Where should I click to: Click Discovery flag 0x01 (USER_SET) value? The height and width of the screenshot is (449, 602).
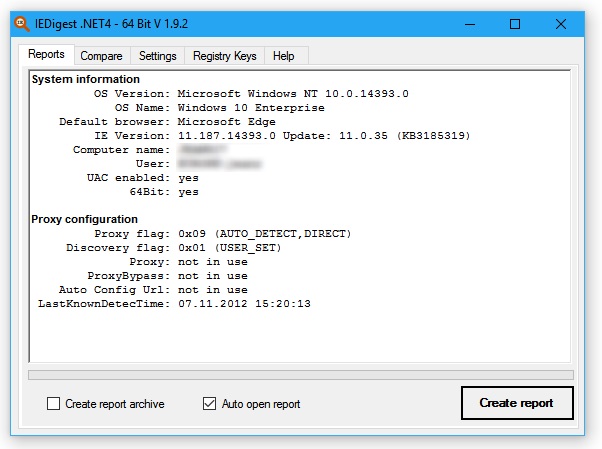(x=230, y=248)
